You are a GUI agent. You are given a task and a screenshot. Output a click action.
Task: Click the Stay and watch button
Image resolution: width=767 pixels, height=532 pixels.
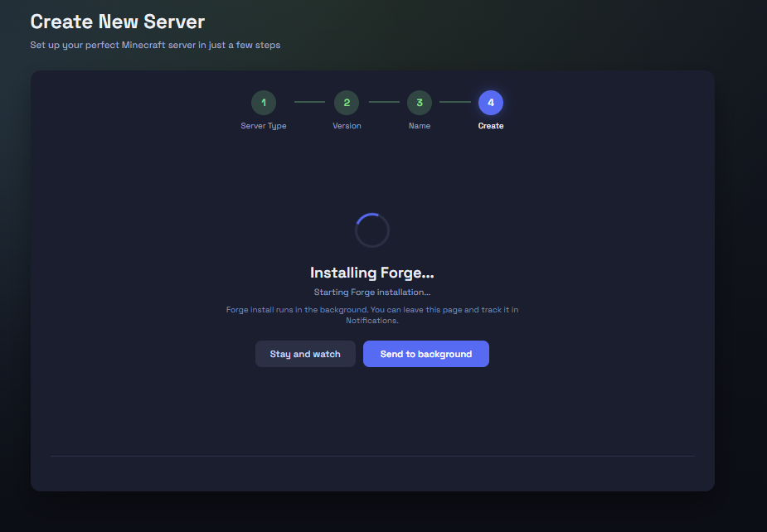(305, 353)
